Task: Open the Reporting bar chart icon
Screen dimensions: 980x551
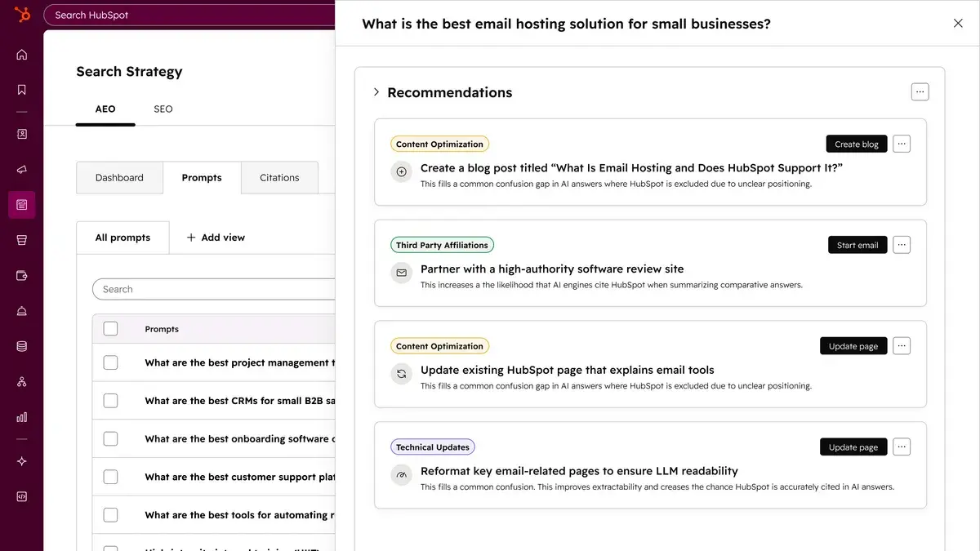Action: tap(21, 417)
